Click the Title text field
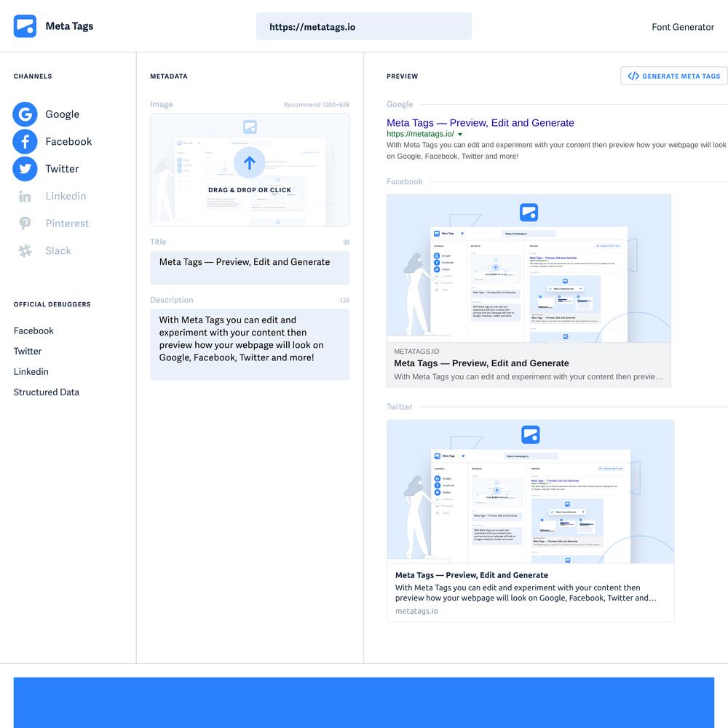Viewport: 728px width, 728px height. click(250, 267)
